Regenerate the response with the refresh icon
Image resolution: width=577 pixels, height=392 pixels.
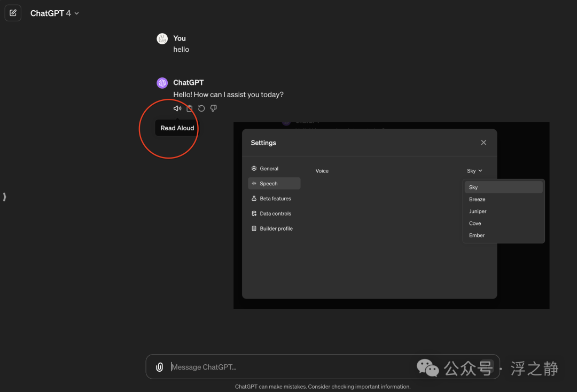pyautogui.click(x=201, y=108)
